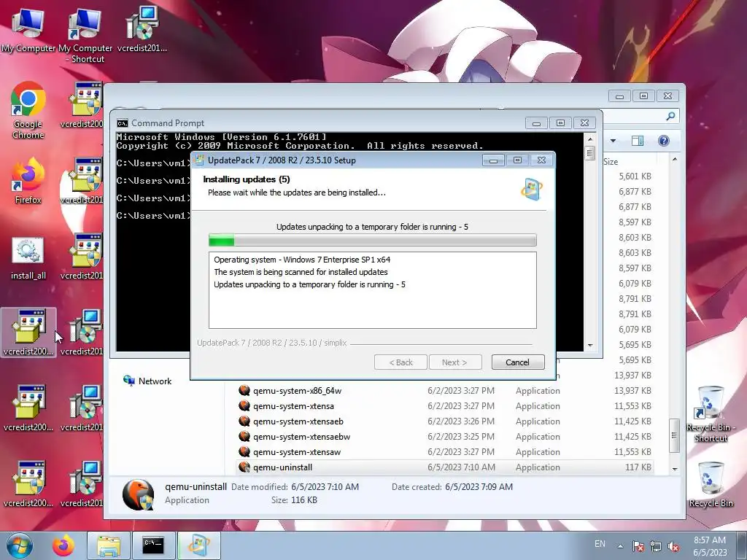Screen dimensions: 747x560
Task: Open the Windows Start menu orb
Action: 19,545
